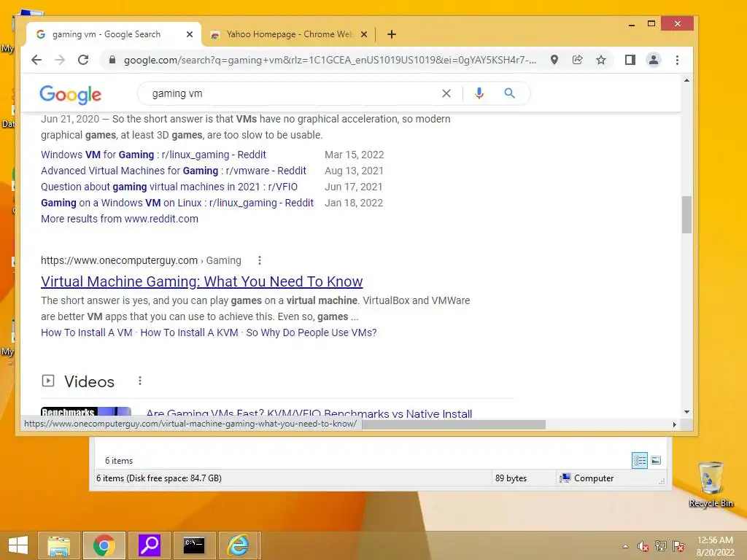Open Chrome's three-dot menu

(677, 60)
